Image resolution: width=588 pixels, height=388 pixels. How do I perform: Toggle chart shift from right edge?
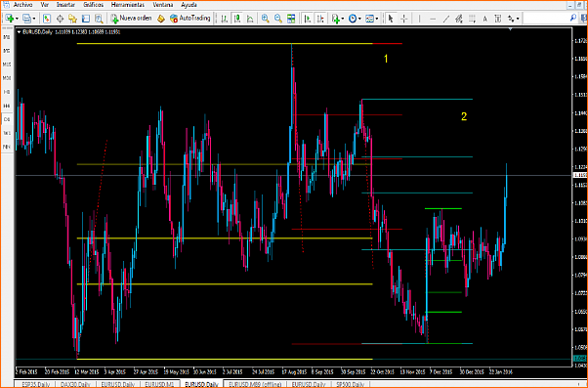click(x=320, y=19)
